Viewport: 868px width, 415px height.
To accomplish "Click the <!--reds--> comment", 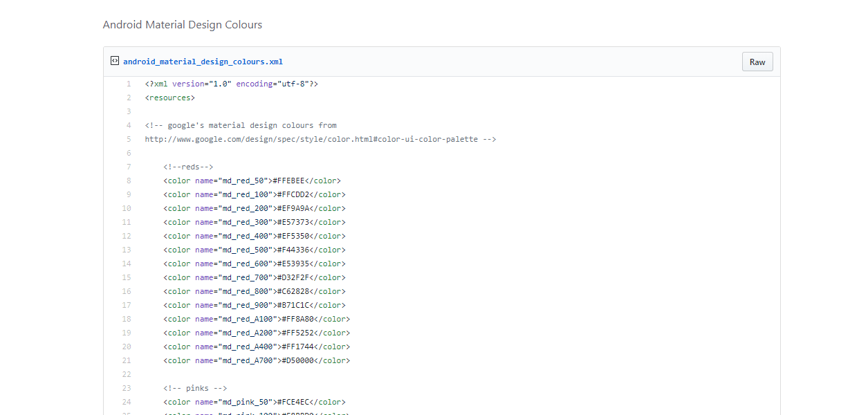I will point(188,167).
